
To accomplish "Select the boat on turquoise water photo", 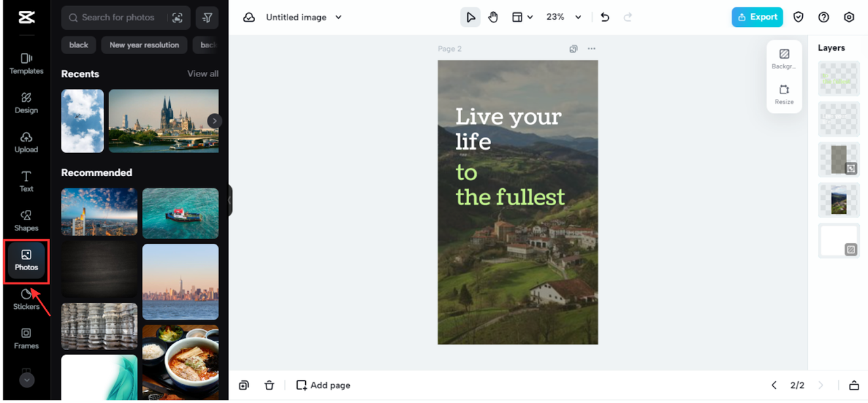I will (180, 213).
